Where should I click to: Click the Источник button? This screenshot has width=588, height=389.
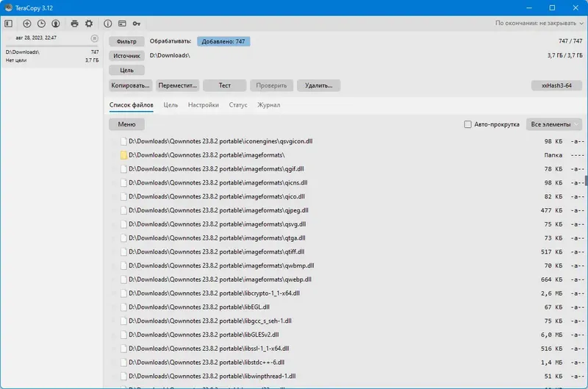pyautogui.click(x=126, y=56)
